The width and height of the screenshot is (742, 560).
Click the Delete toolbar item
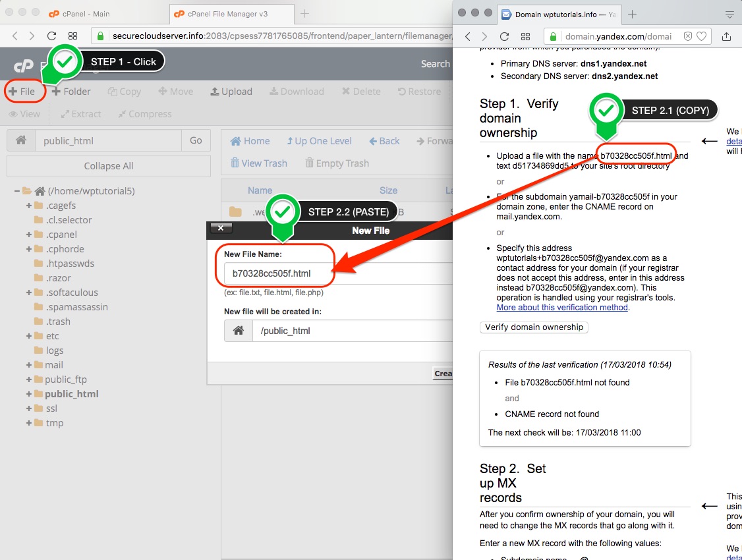pyautogui.click(x=361, y=92)
